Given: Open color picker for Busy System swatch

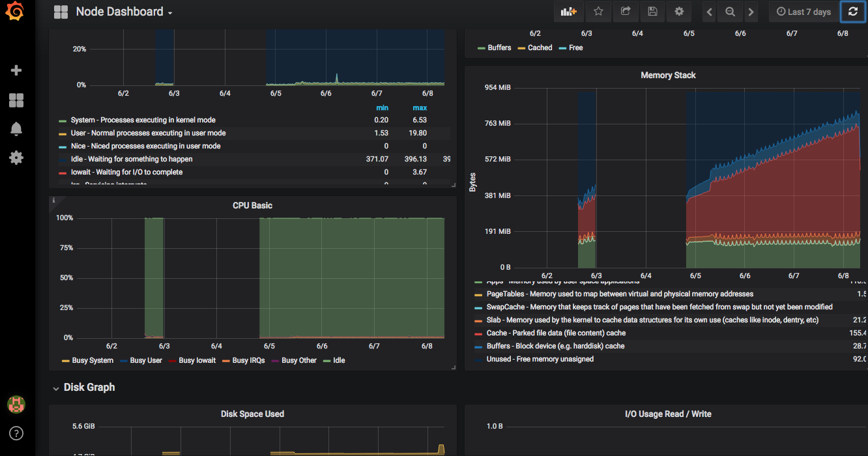Looking at the screenshot, I should point(65,360).
